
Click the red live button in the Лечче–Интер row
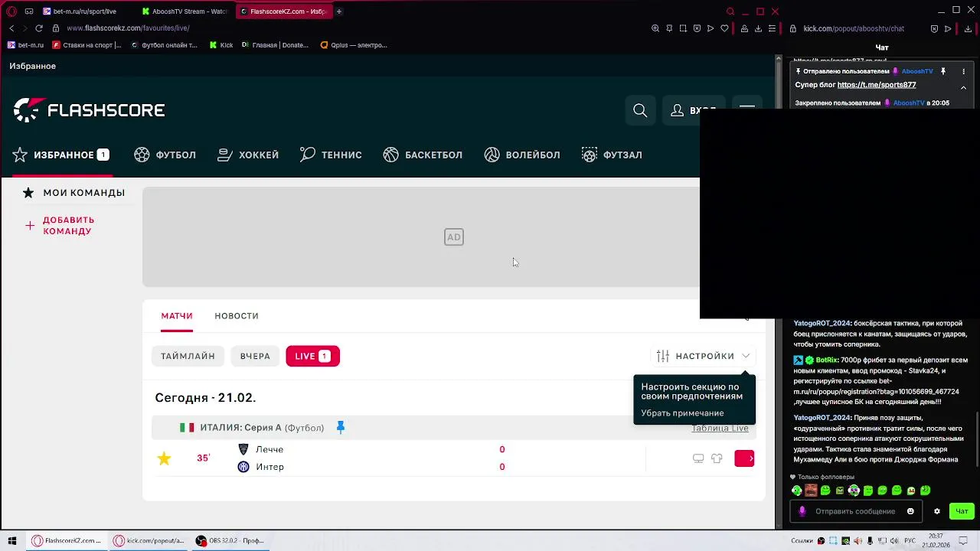coord(744,458)
